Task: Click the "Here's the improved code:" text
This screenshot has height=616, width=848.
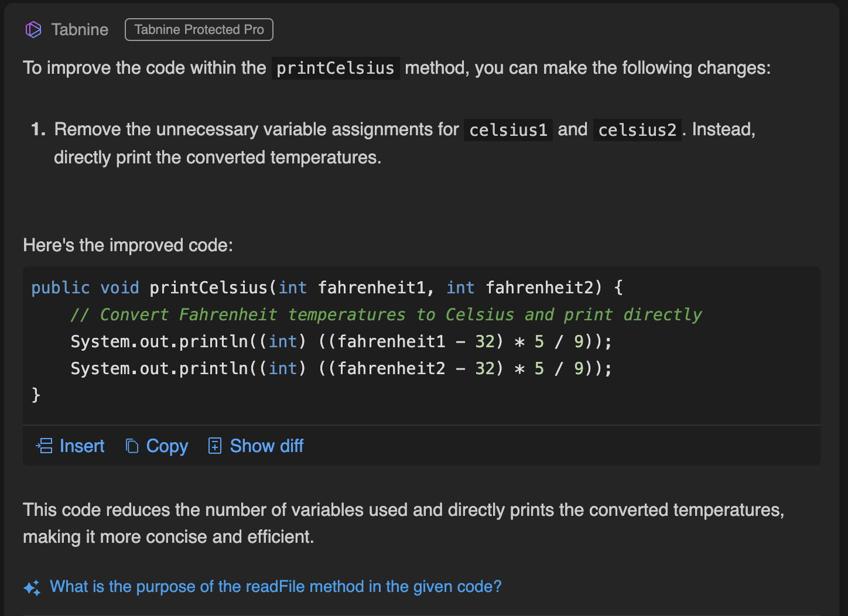Action: point(128,245)
